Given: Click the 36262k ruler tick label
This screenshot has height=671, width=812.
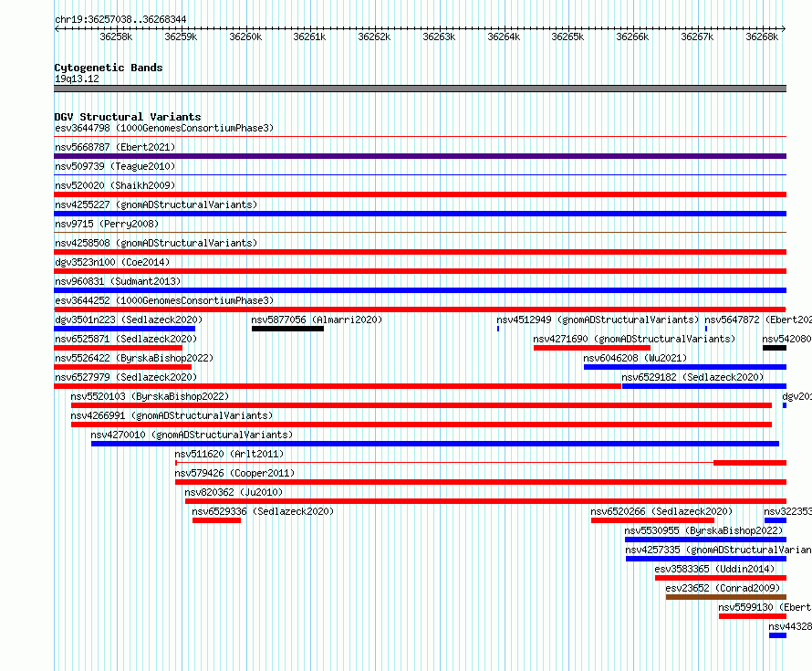Looking at the screenshot, I should [x=374, y=37].
